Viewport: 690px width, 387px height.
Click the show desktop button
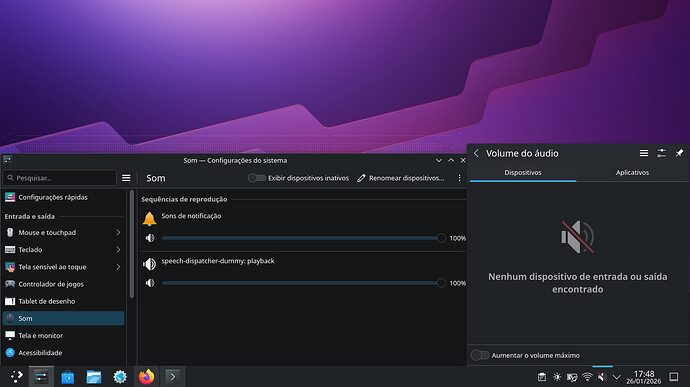click(x=674, y=377)
